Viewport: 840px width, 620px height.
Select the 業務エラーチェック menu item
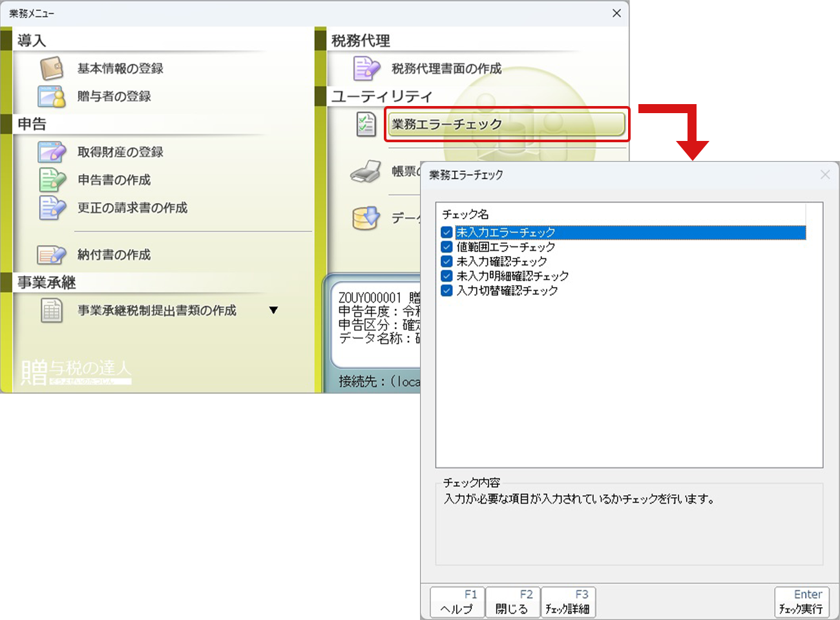[506, 124]
